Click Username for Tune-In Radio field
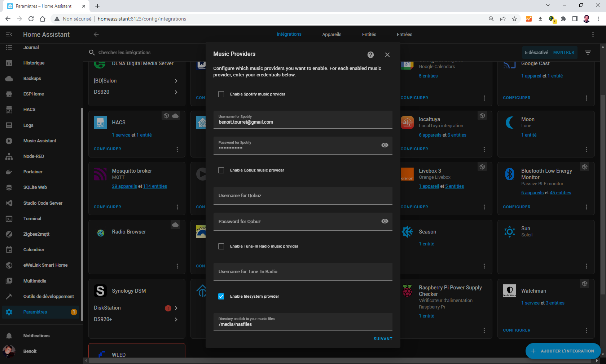This screenshot has width=606, height=364. click(x=303, y=272)
